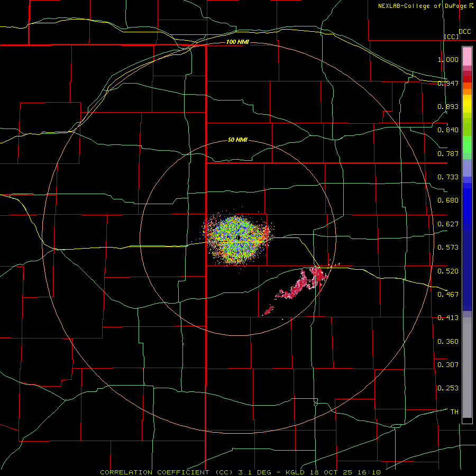
Task: Click the 0.520 color scale value
Action: 448,271
